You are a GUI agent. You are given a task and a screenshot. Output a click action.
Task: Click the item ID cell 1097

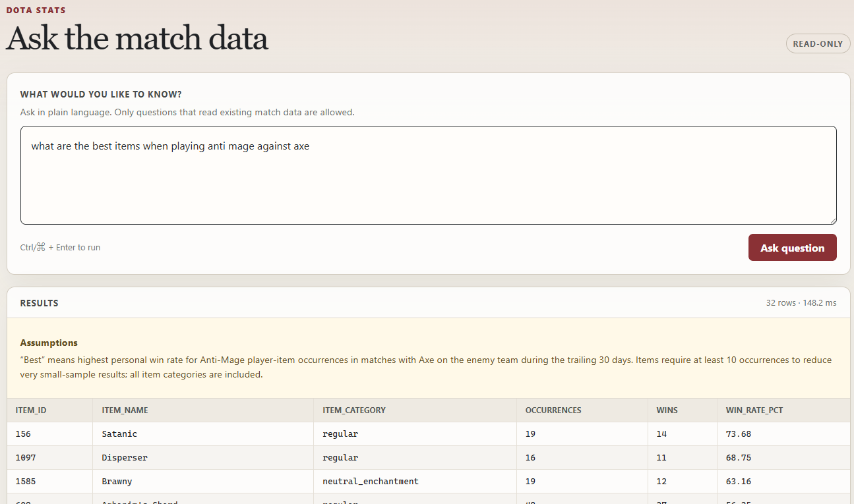[x=50, y=458]
